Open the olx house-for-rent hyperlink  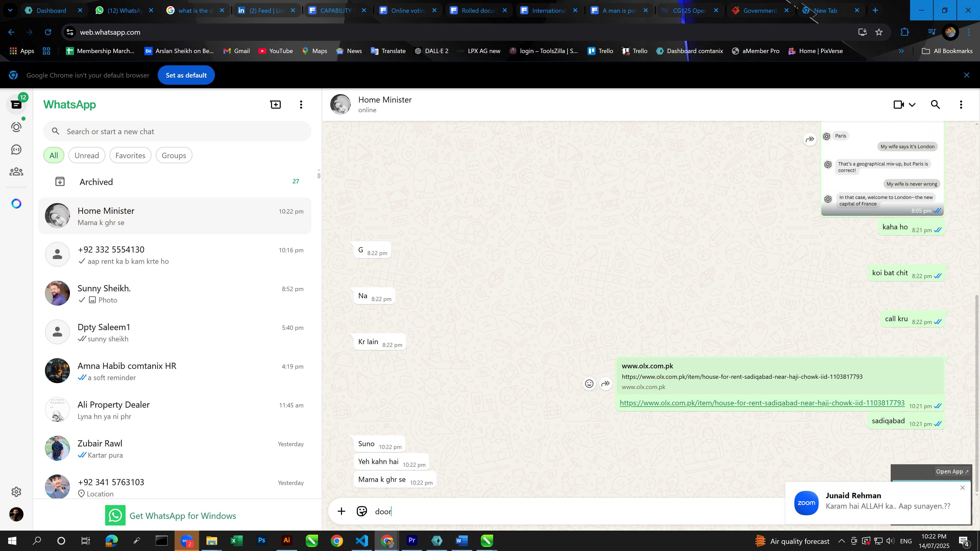click(762, 403)
